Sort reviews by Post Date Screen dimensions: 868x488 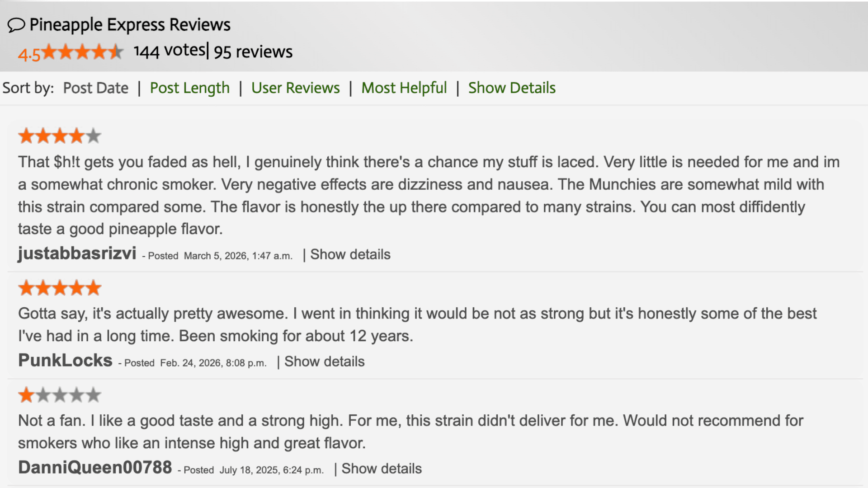point(95,88)
